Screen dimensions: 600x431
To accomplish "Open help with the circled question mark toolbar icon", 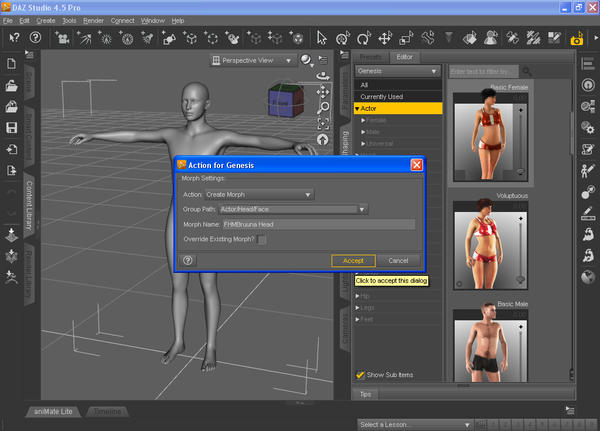I will 35,38.
